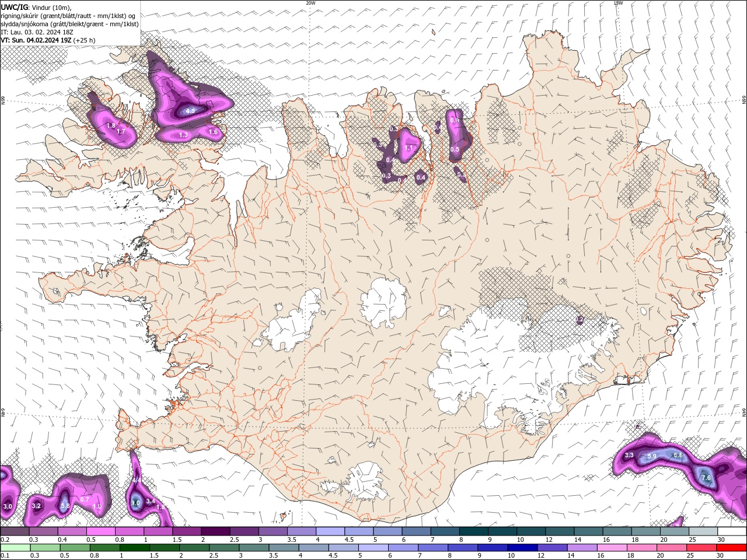
Task: Click the 1.7 precipitation value label
Action: pyautogui.click(x=121, y=132)
